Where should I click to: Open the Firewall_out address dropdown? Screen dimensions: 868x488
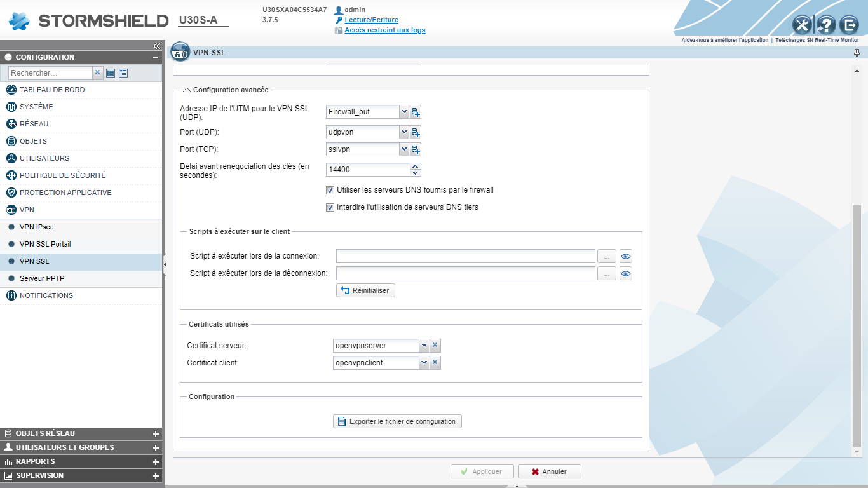pos(404,112)
